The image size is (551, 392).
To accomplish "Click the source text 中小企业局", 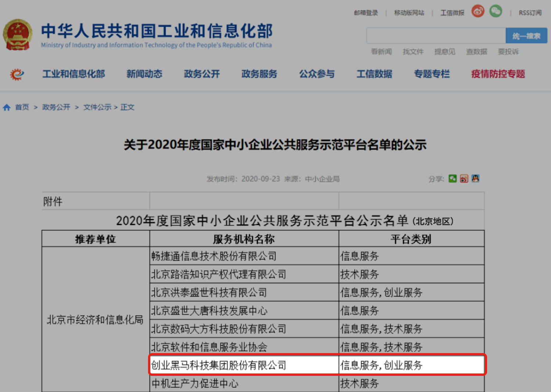I will [x=322, y=179].
